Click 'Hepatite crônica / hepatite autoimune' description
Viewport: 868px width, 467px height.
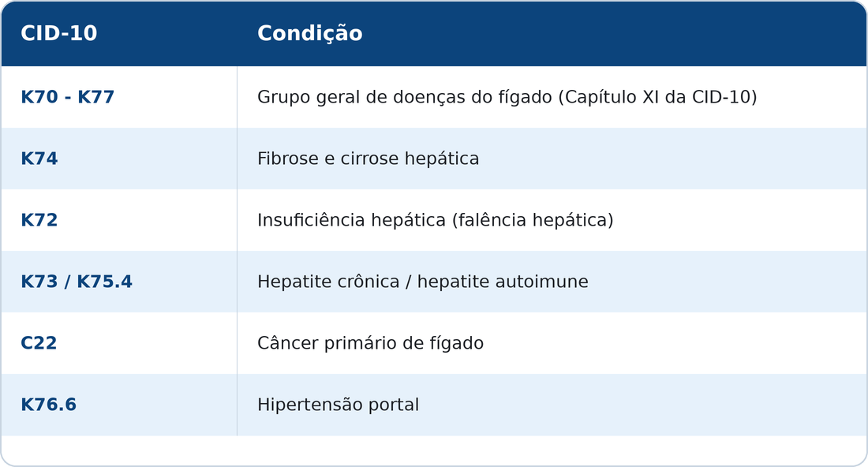point(423,282)
